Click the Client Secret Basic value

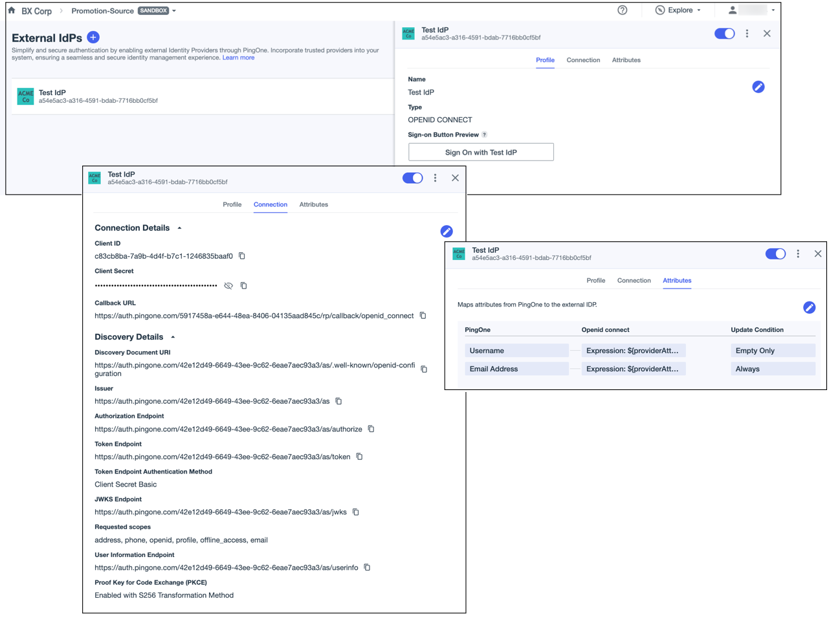(x=126, y=485)
